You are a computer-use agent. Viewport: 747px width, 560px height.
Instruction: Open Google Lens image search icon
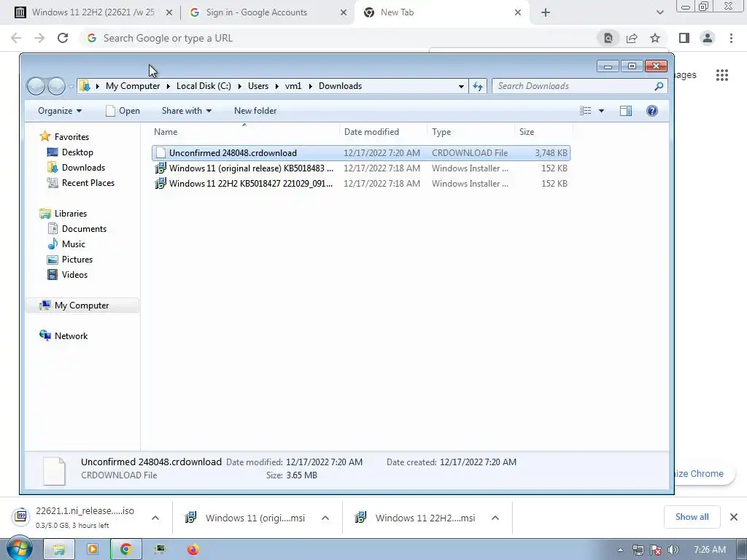(608, 38)
